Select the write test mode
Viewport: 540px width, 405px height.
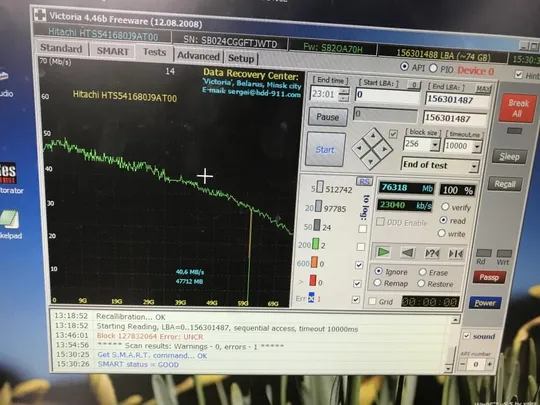(x=442, y=233)
